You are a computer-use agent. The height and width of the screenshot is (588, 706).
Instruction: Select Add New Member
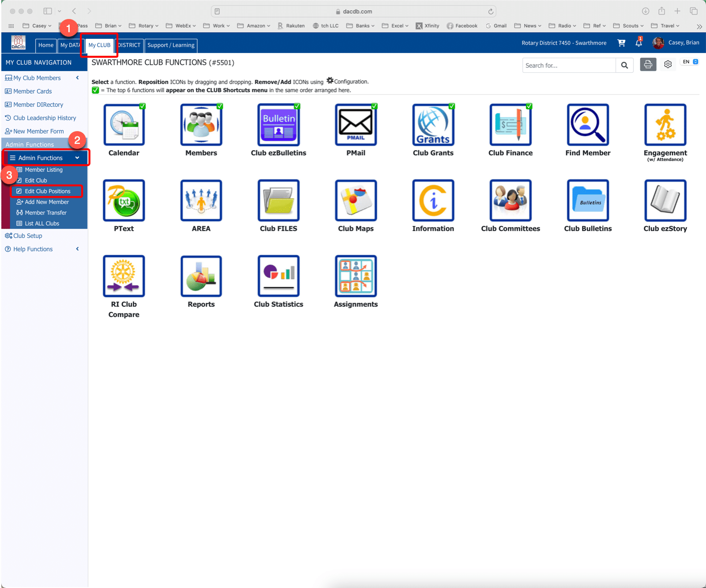(47, 202)
